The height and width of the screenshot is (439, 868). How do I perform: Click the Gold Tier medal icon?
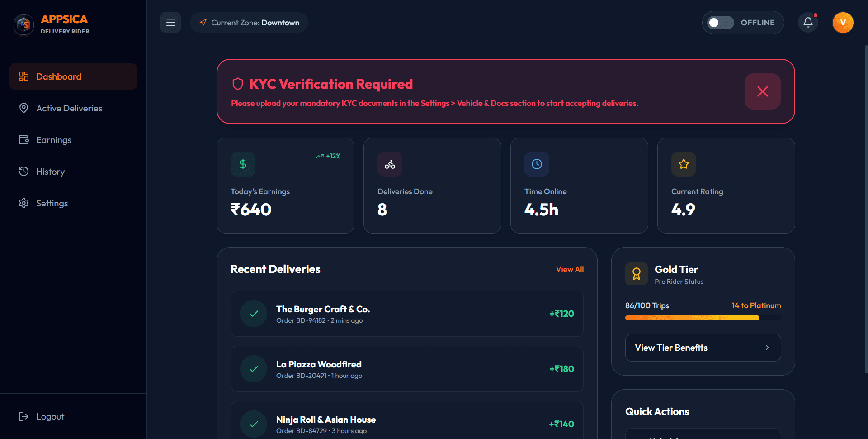click(637, 274)
